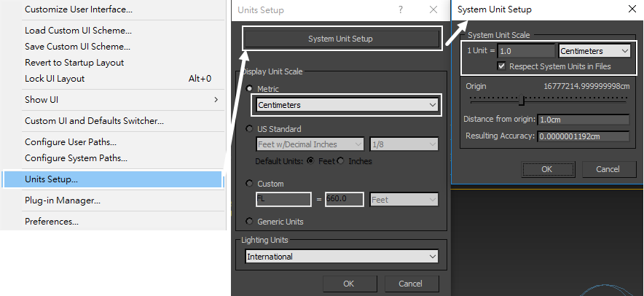Select the US Standard radio button
Screen dimensions: 644x296
click(249, 128)
